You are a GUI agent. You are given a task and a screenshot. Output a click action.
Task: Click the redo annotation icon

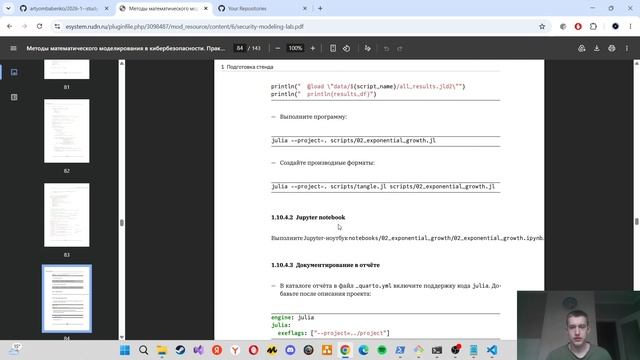(400, 49)
